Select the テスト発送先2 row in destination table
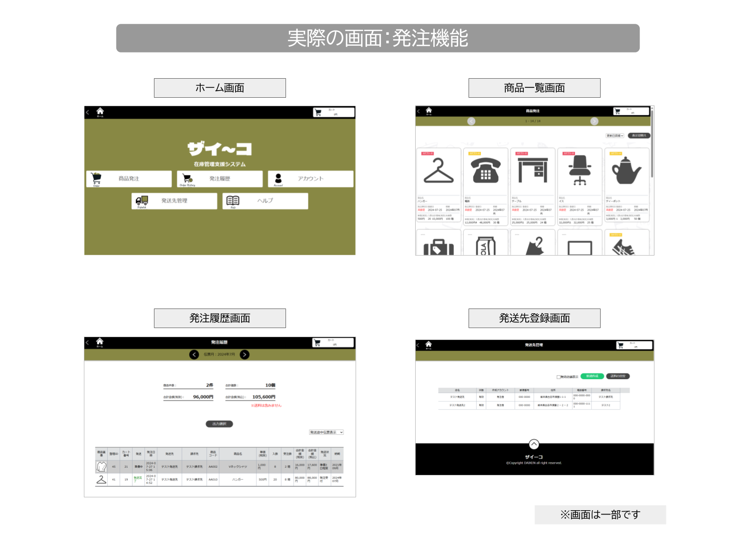 (x=529, y=405)
